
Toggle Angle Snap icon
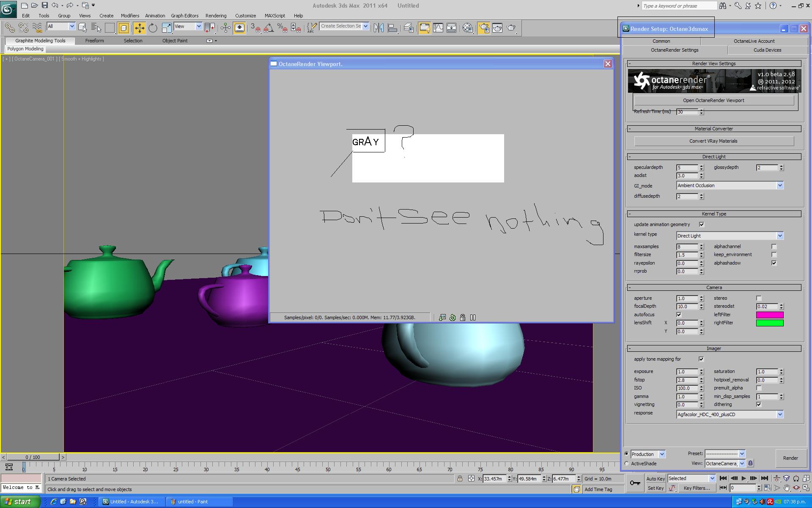(269, 28)
